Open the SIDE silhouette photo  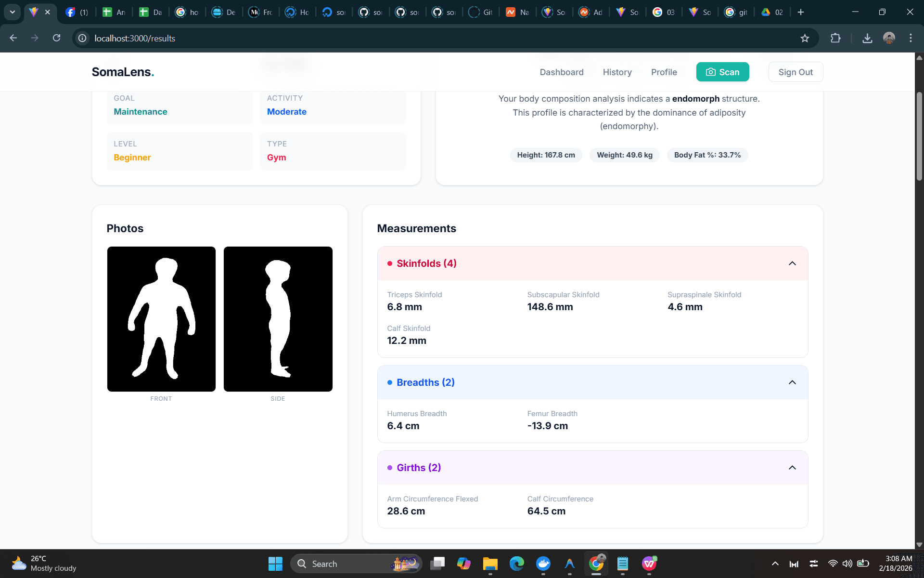coord(278,319)
